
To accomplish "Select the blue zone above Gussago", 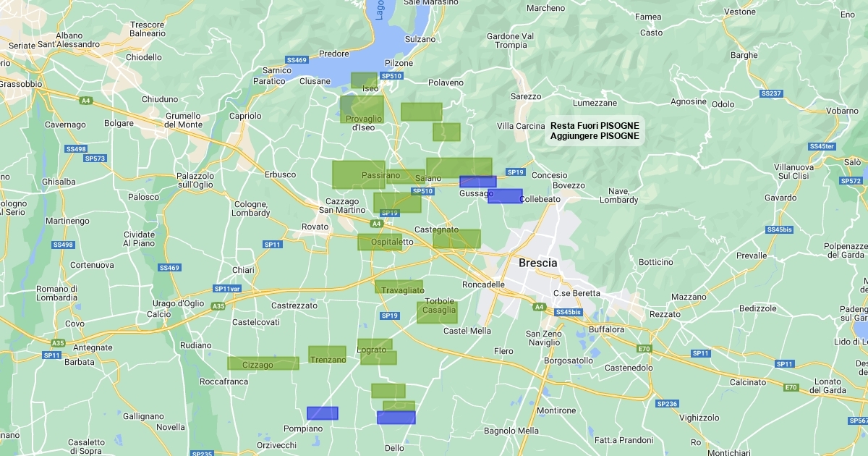I will click(477, 182).
